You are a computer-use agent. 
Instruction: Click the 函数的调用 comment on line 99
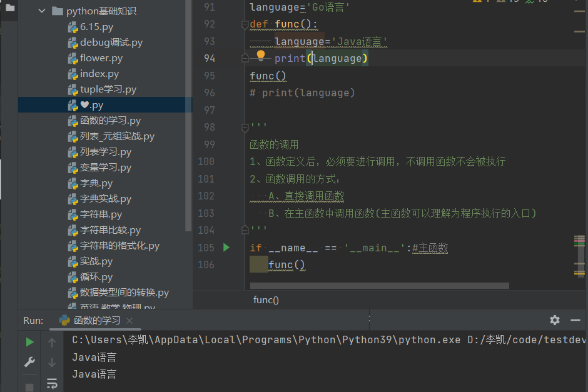(x=274, y=144)
